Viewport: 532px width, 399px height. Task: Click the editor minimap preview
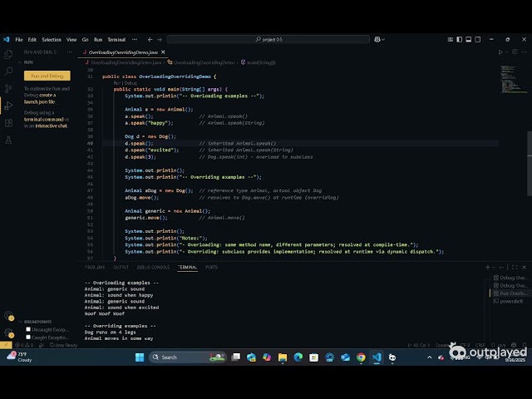[513, 79]
